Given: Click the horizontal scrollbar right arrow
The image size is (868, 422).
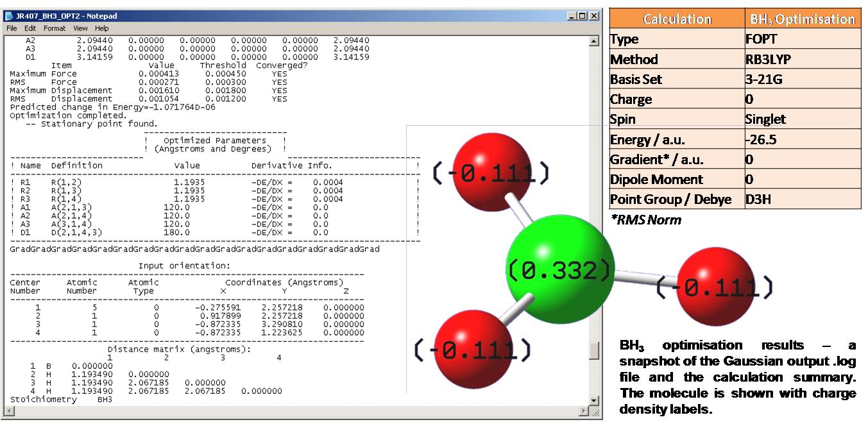Looking at the screenshot, I should click(584, 410).
